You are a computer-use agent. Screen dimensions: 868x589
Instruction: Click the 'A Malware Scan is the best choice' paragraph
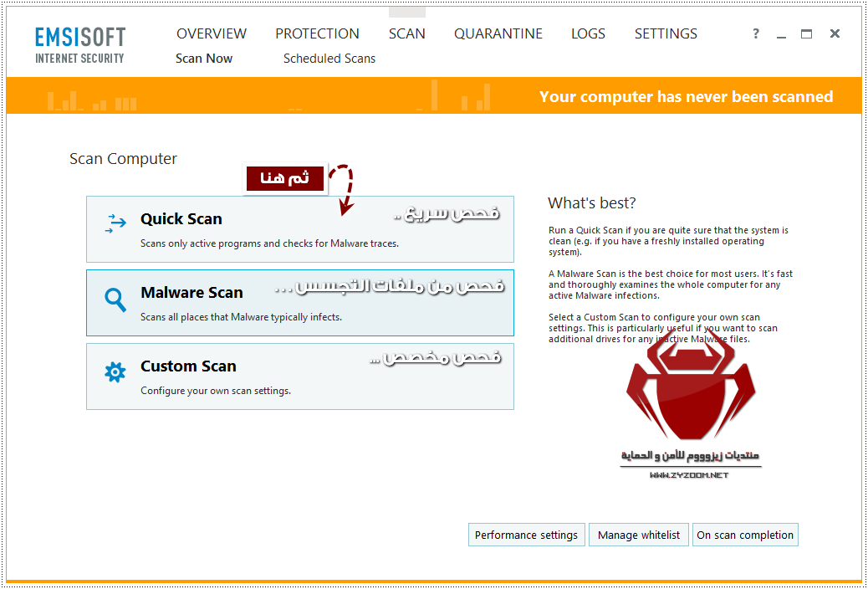pos(671,284)
